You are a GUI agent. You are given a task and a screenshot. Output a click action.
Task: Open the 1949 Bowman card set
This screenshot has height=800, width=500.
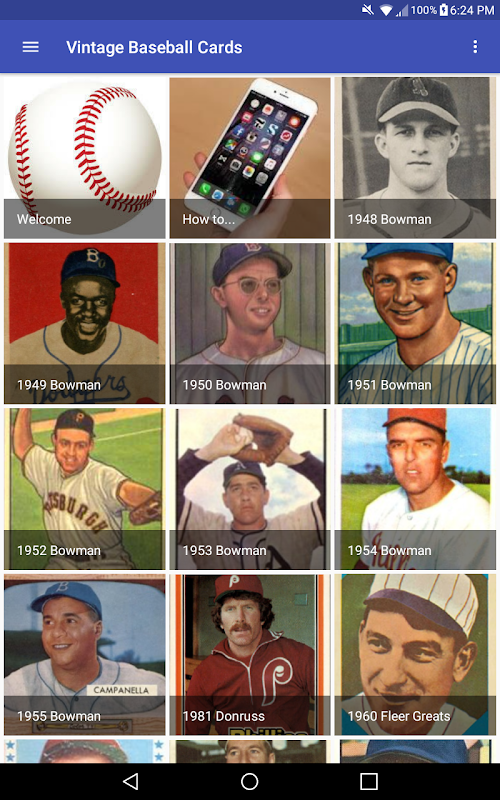(85, 323)
